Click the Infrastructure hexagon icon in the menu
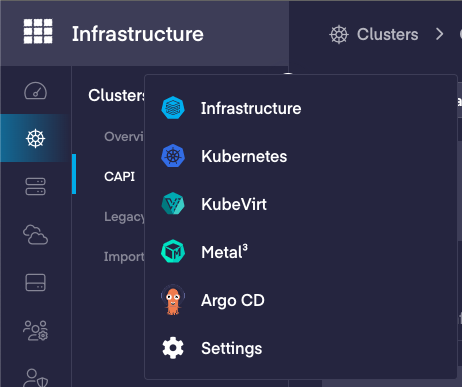This screenshot has height=387, width=462. 173,108
